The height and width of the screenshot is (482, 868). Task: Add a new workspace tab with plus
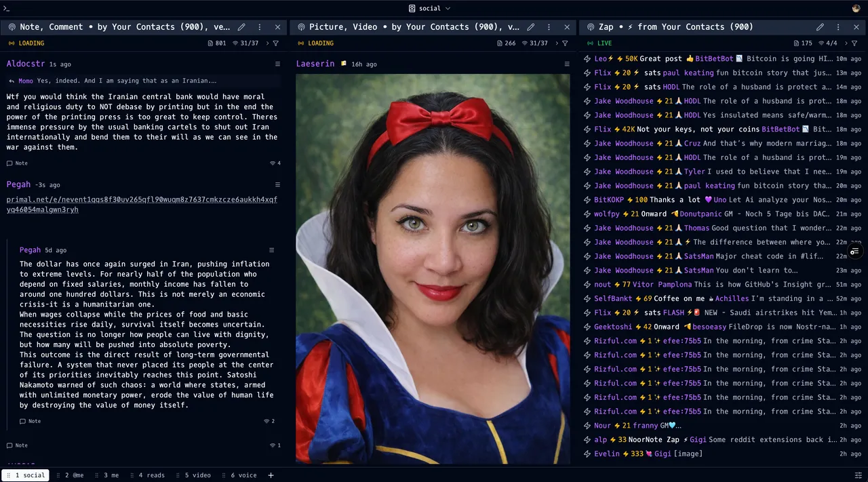pyautogui.click(x=271, y=475)
